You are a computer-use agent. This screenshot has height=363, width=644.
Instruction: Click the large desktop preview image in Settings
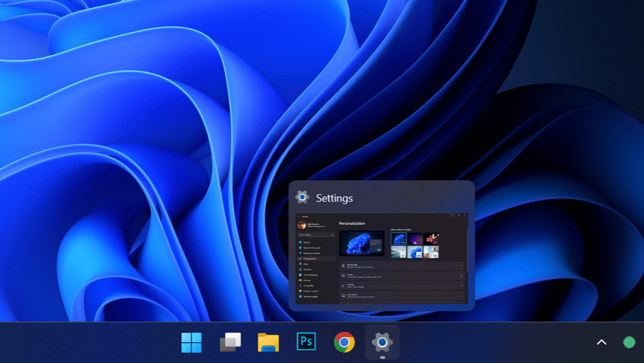pyautogui.click(x=361, y=243)
